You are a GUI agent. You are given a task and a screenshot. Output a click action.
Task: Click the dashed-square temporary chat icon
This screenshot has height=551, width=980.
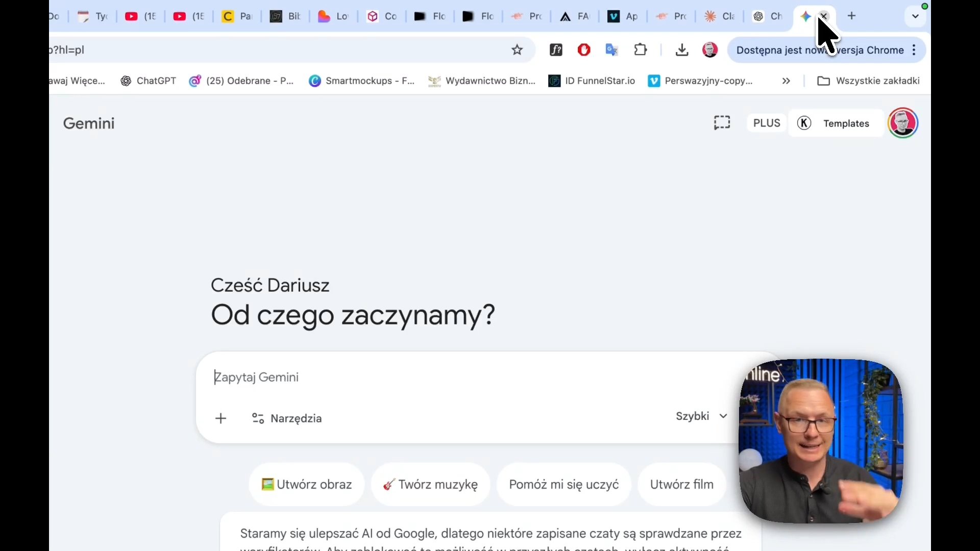click(722, 123)
